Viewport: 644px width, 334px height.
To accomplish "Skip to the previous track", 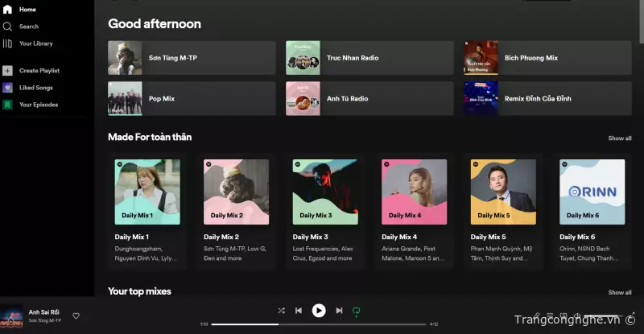I will tap(299, 311).
